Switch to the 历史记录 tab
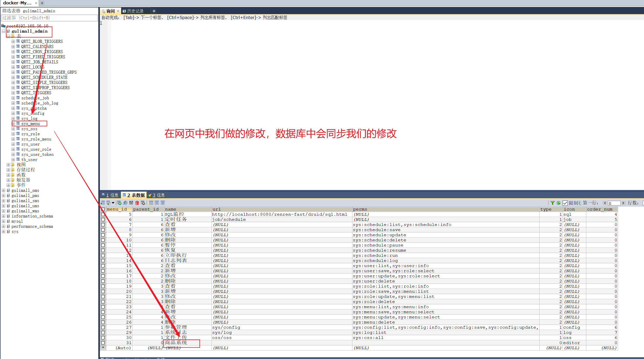Image resolution: width=644 pixels, height=359 pixels. click(135, 11)
